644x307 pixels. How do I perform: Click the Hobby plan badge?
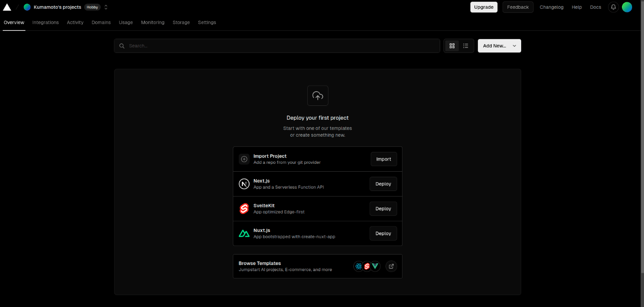tap(92, 7)
